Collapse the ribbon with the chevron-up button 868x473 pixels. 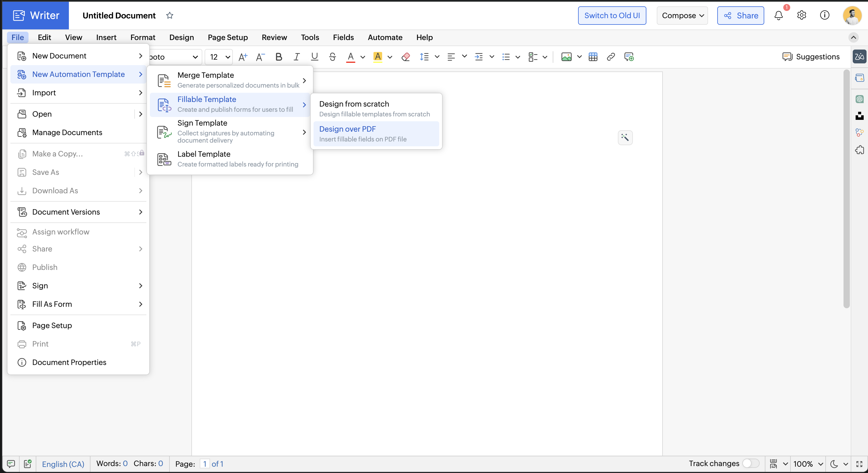pos(853,37)
